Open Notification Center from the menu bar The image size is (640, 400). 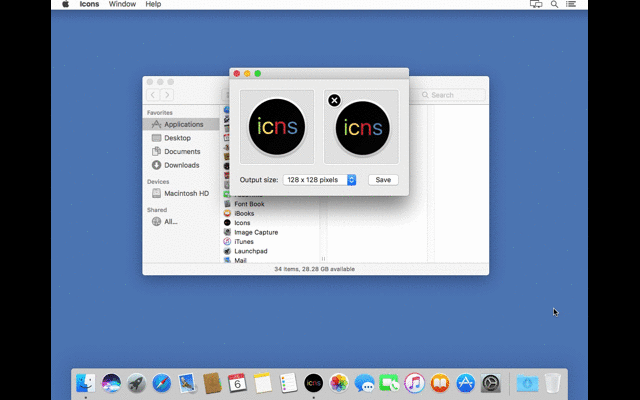(x=571, y=4)
